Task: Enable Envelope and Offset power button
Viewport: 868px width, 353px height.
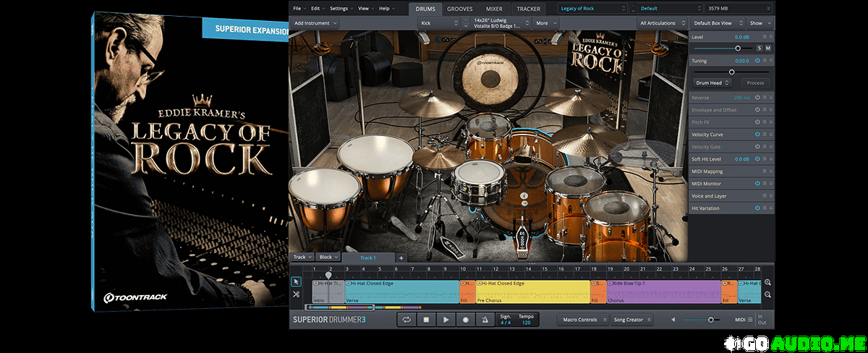Action: click(757, 110)
